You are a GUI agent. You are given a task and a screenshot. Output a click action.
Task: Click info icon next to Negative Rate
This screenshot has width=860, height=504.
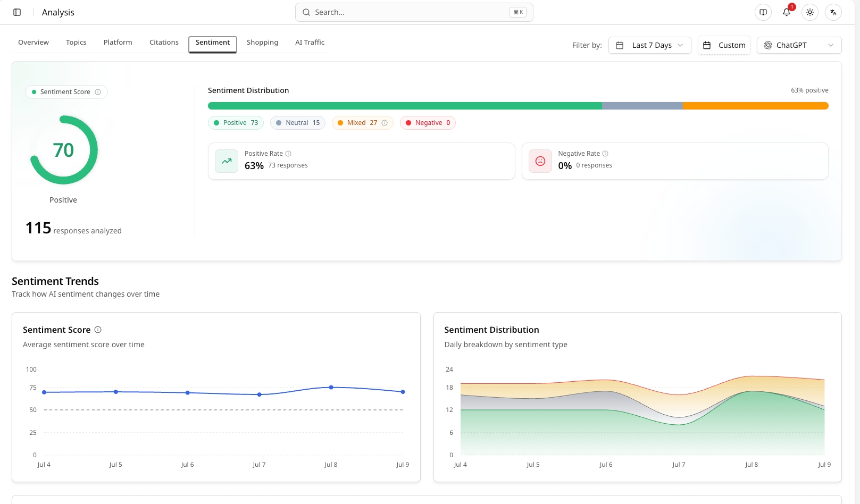tap(605, 154)
